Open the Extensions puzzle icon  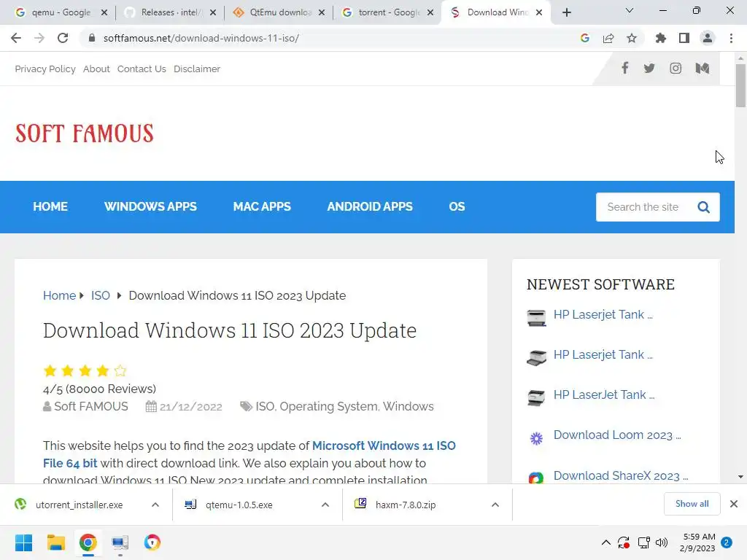coord(661,38)
